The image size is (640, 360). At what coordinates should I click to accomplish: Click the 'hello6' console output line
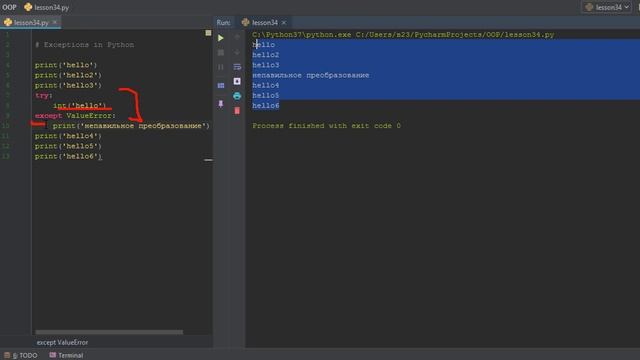(266, 105)
